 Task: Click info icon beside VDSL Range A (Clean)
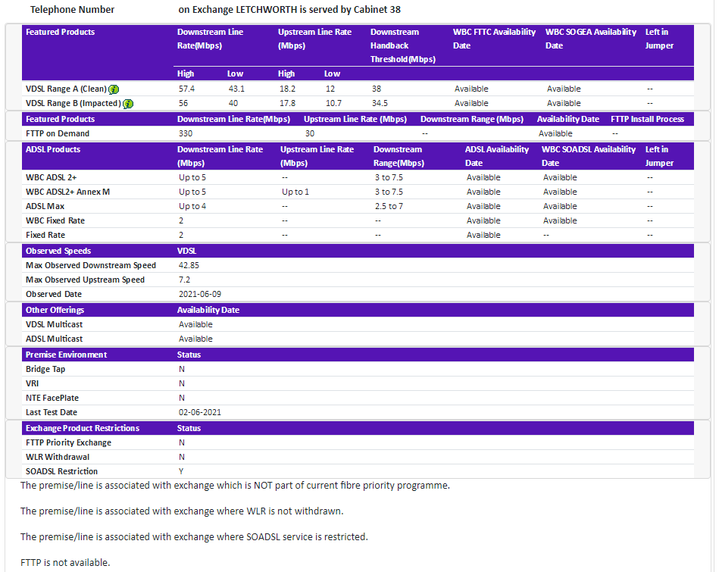(x=113, y=89)
